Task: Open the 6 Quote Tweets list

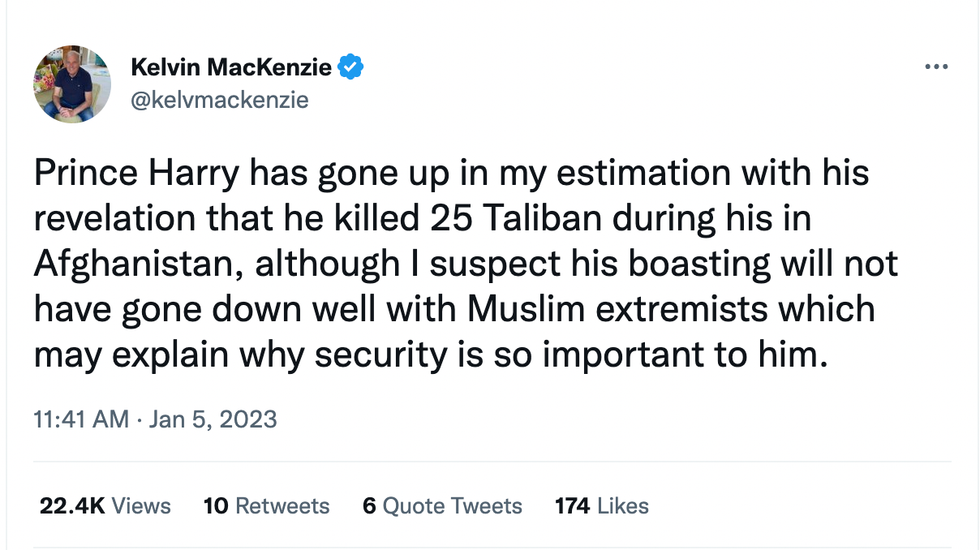Action: point(442,506)
